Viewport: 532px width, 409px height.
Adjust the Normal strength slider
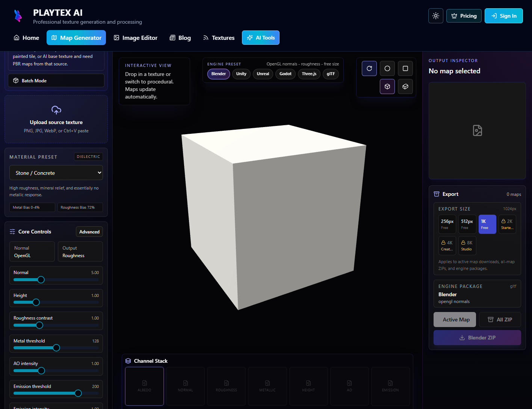[56, 280]
